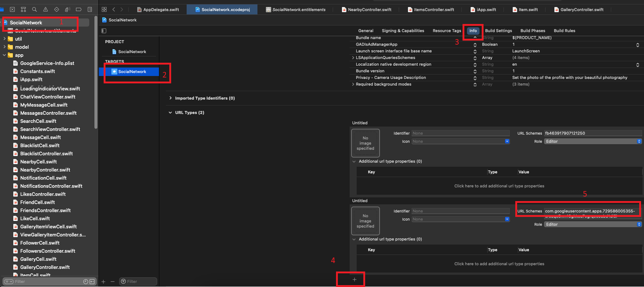Open the navigator filter options menu
The image size is (644, 287).
coord(8,281)
